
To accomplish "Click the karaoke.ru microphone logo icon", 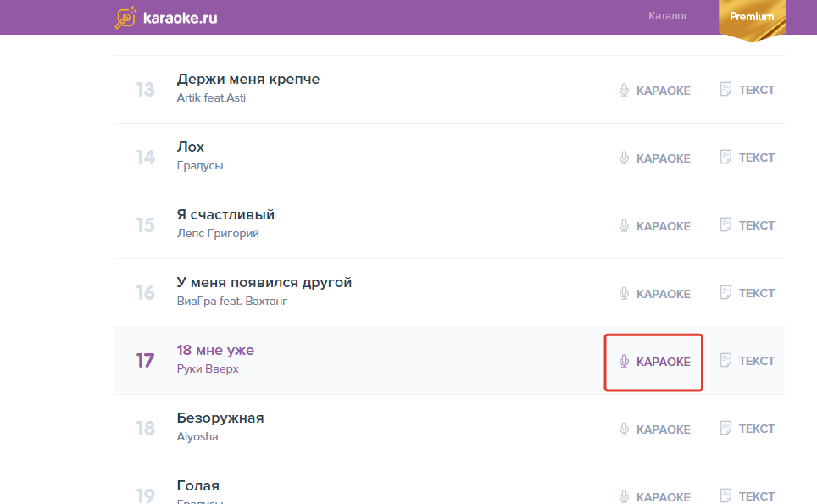I will (x=125, y=18).
